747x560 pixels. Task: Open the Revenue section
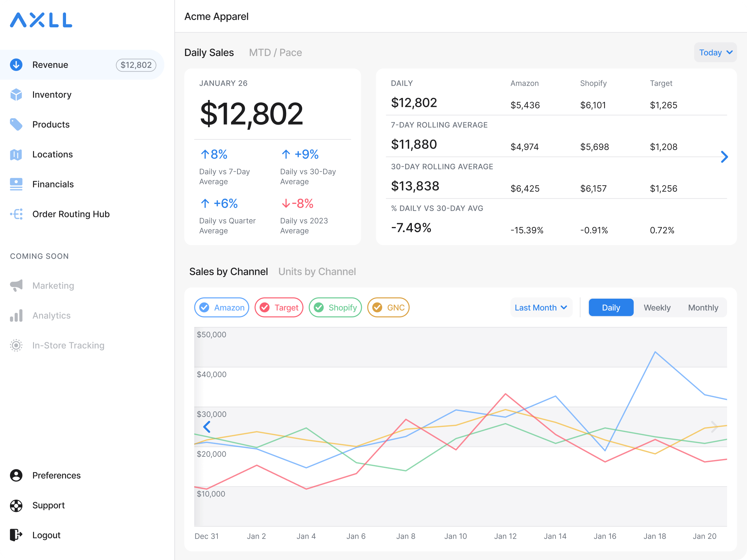click(82, 64)
